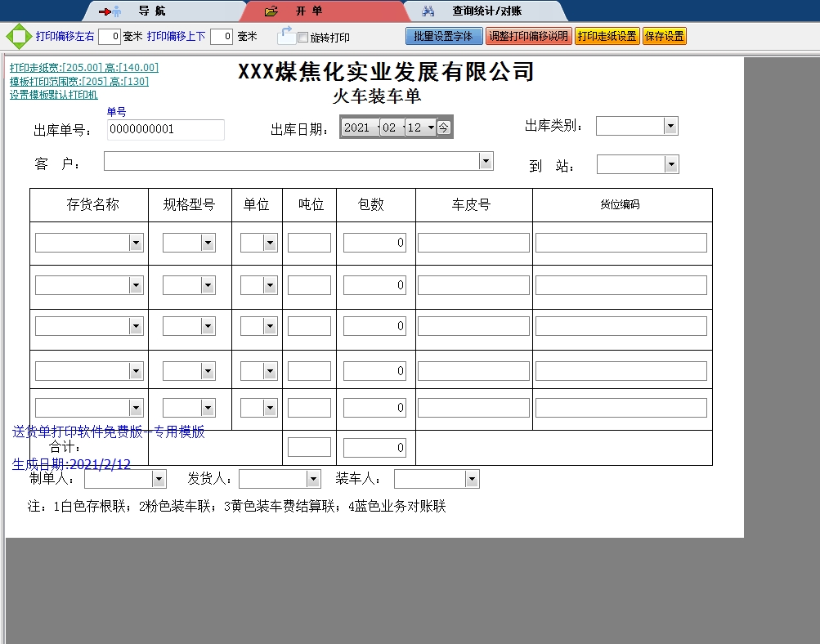
Task: Click the 出库单号 input field
Action: click(x=165, y=129)
